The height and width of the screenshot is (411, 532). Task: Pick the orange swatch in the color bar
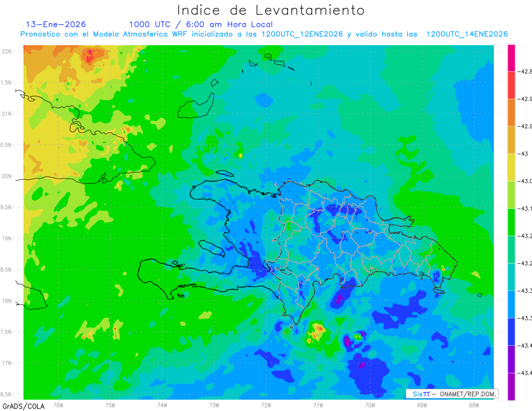coord(511,113)
